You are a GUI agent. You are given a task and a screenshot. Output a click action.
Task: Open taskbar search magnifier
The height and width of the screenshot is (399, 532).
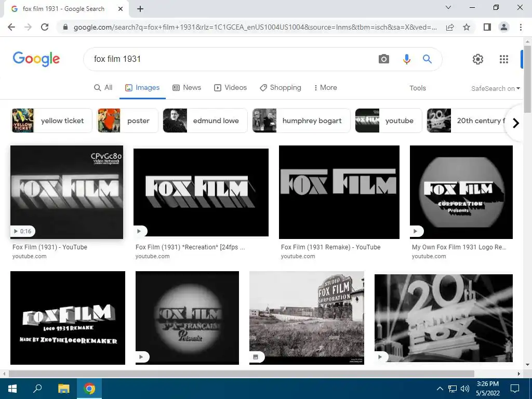[x=37, y=389]
